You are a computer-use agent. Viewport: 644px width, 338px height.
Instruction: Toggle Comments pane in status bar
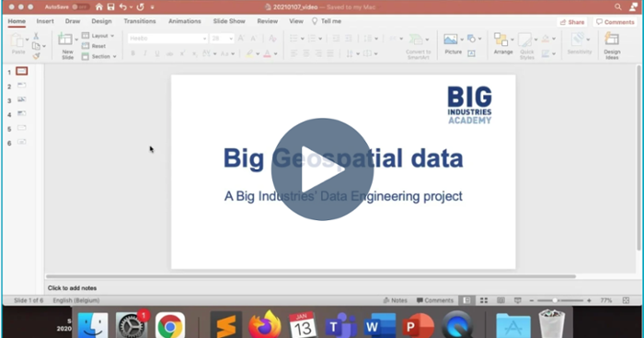(x=435, y=300)
